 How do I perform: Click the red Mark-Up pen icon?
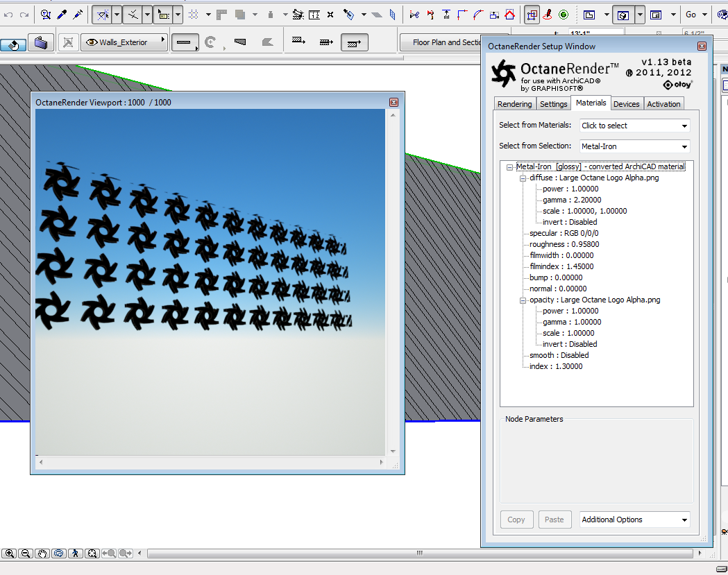point(548,15)
